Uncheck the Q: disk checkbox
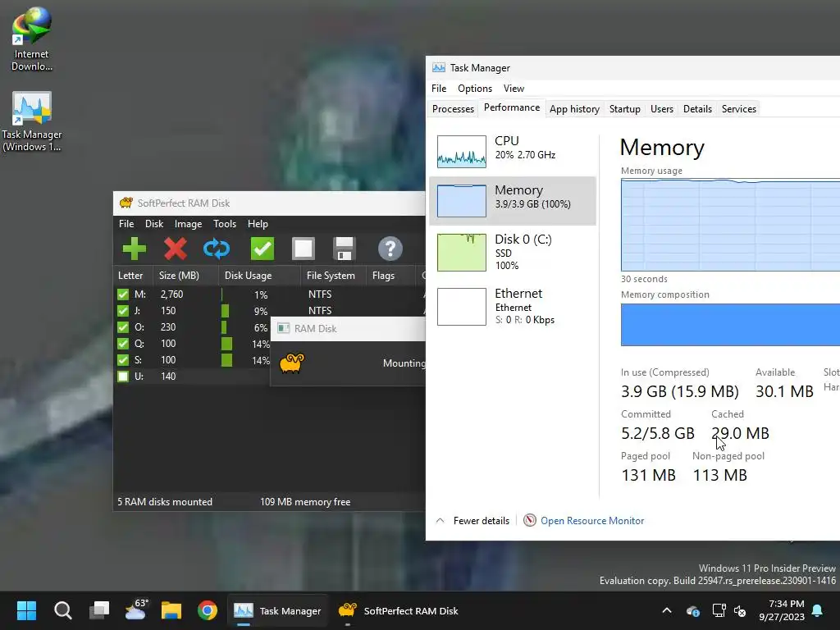The width and height of the screenshot is (840, 630). pos(123,344)
